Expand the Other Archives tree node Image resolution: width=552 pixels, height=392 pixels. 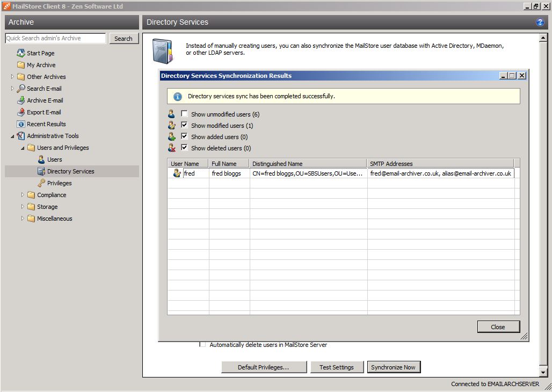coord(12,76)
